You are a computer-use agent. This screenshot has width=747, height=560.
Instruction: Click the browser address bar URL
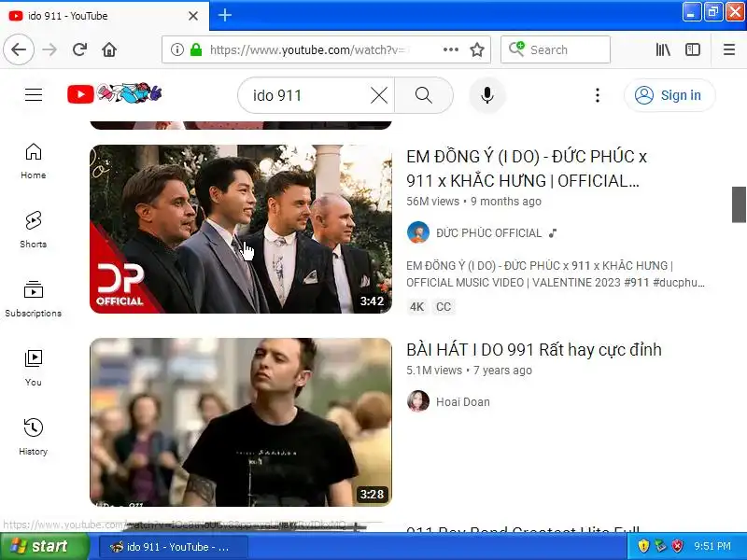click(310, 49)
